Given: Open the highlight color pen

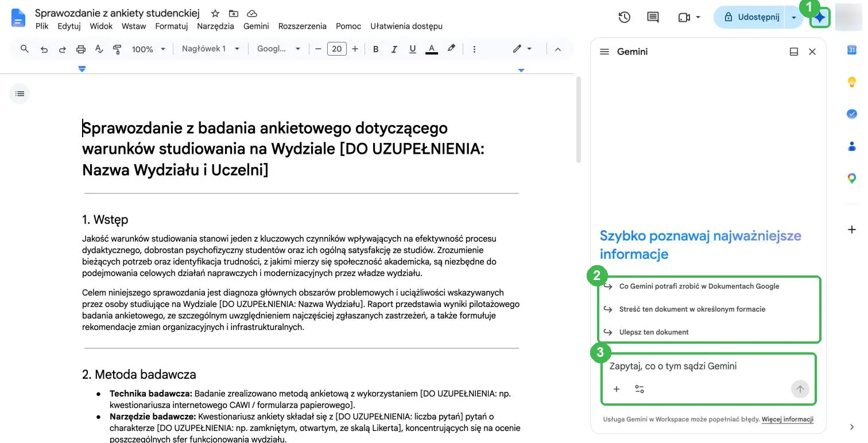Looking at the screenshot, I should (x=451, y=49).
